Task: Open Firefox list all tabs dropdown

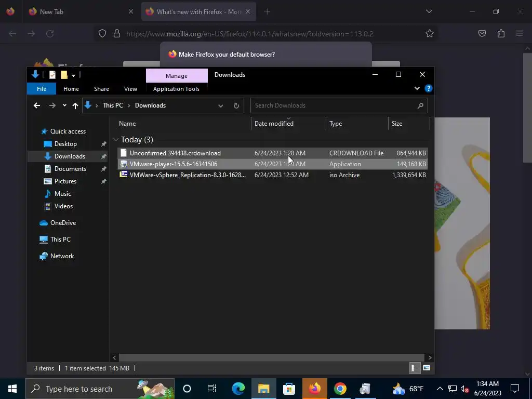Action: 429,11
